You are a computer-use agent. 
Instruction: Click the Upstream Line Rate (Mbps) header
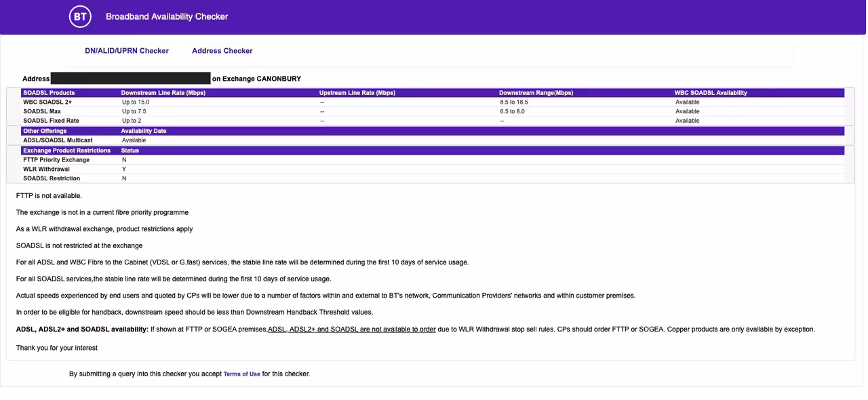click(x=357, y=93)
